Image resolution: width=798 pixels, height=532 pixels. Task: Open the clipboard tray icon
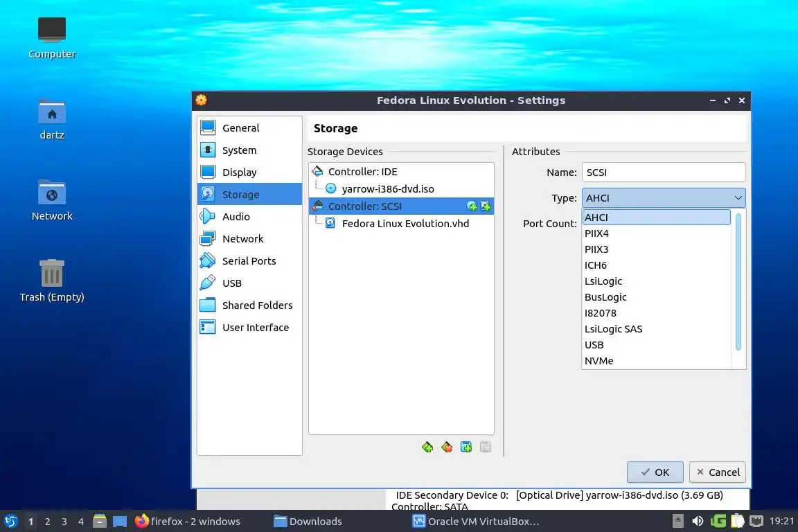(x=738, y=522)
